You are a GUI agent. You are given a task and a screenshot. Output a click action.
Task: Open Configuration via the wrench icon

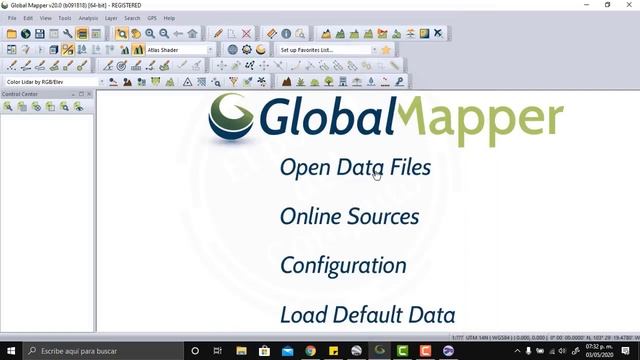[x=68, y=34]
